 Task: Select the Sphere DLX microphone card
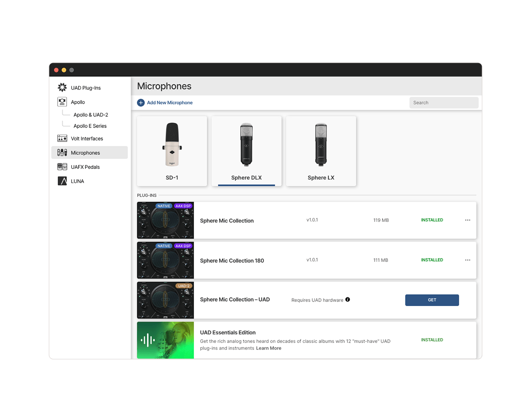(246, 151)
